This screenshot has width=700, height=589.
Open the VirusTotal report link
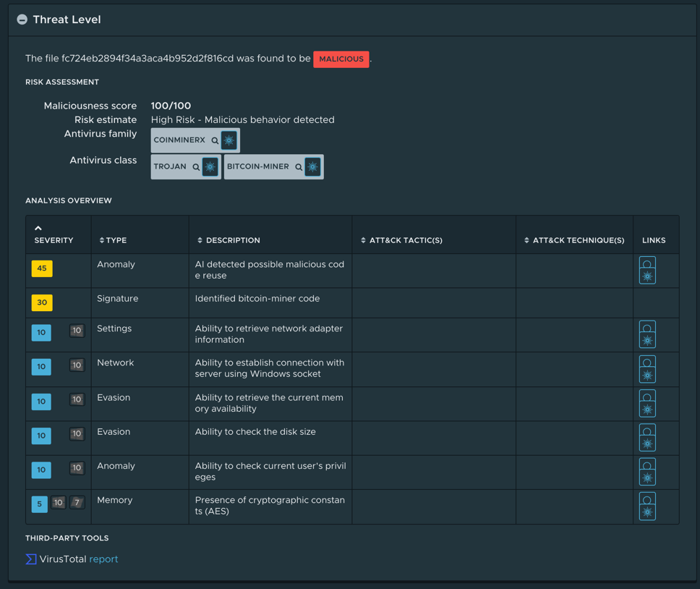point(103,559)
